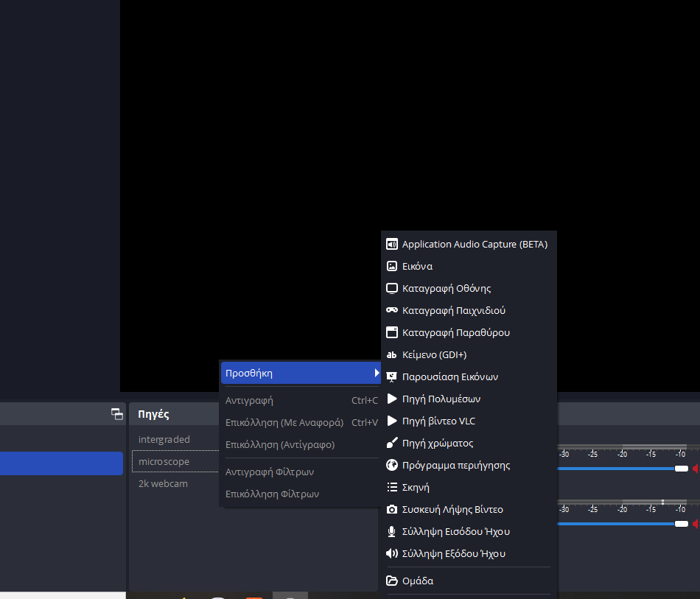Click the Παρουσίαση Εικόνων slideshow icon

tap(391, 376)
